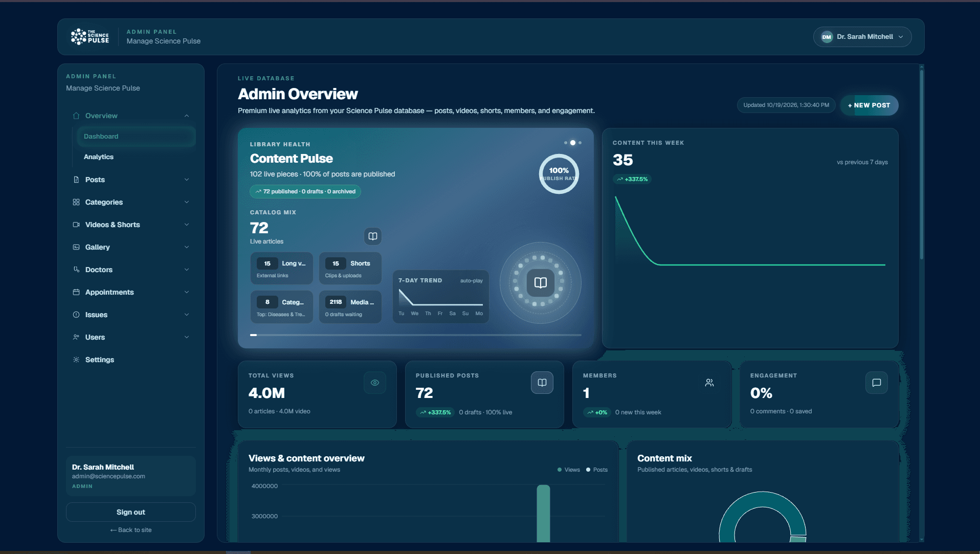Image resolution: width=980 pixels, height=554 pixels.
Task: Expand the Doctors menu chevron
Action: (x=187, y=270)
